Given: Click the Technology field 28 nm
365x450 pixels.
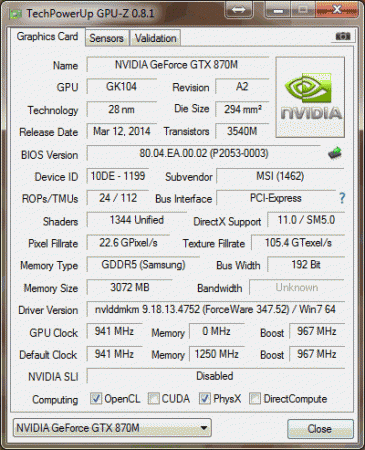Looking at the screenshot, I should (122, 109).
